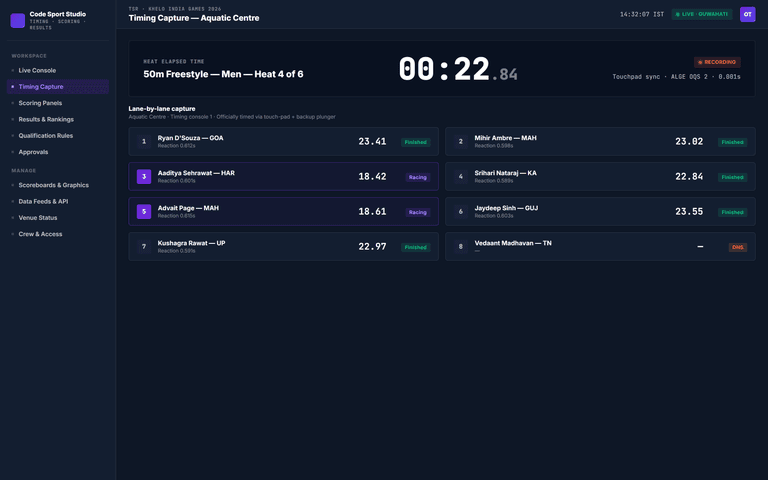This screenshot has width=768, height=480.
Task: Open Qualification Rules page
Action: [x=58, y=136]
